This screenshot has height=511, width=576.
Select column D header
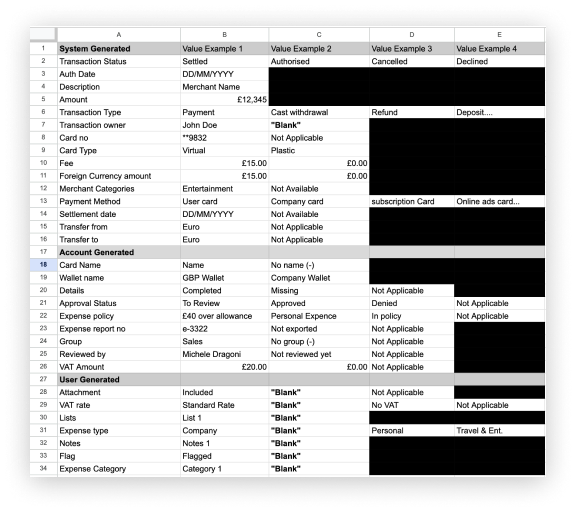point(412,35)
